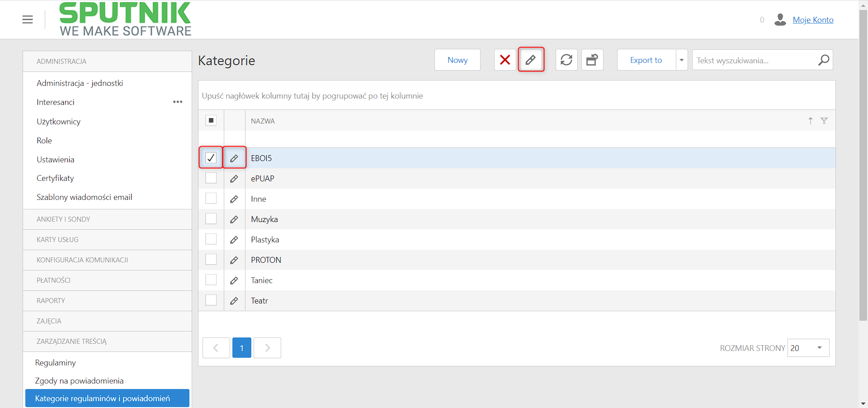Uncheck the EBOI5 row checkbox
The width and height of the screenshot is (868, 408).
[x=211, y=158]
